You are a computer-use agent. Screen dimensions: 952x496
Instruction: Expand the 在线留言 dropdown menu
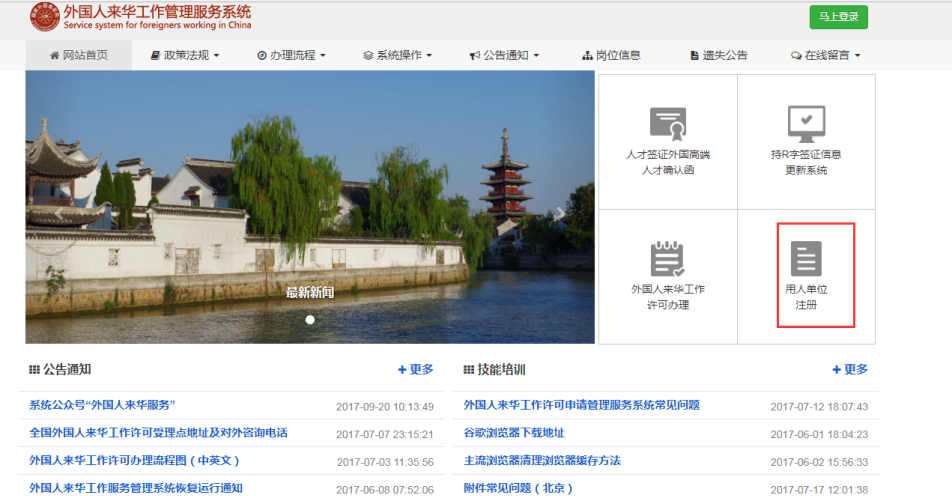pos(825,55)
